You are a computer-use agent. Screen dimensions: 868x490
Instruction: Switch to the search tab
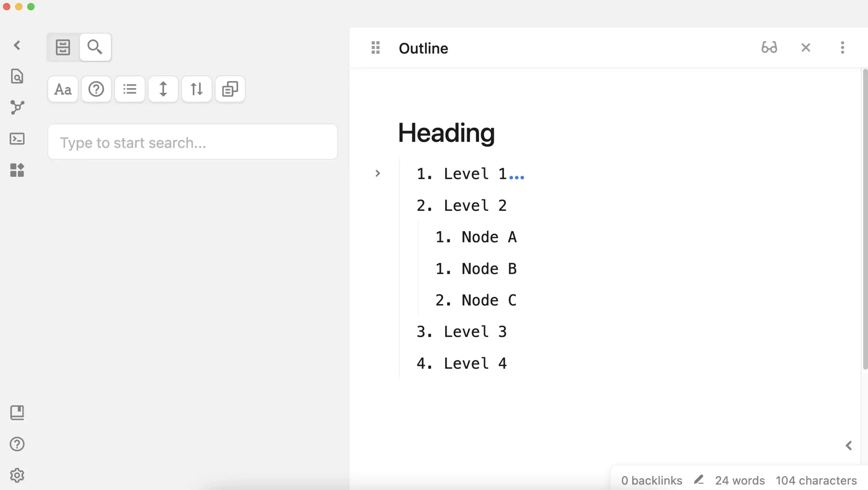coord(95,47)
